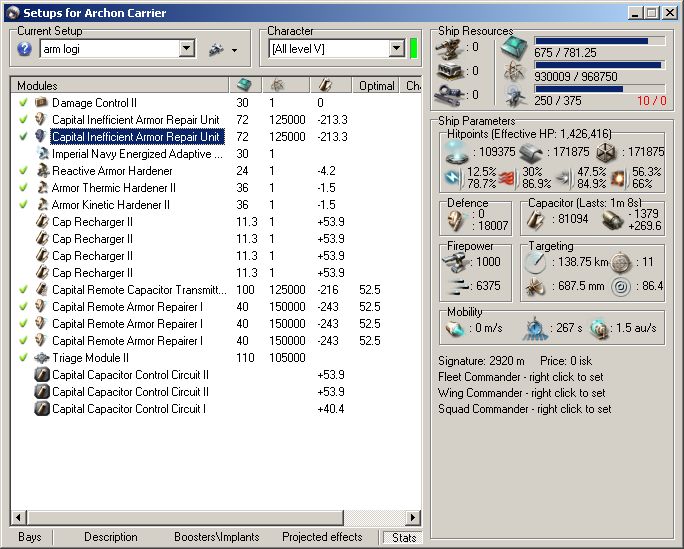
Task: Click the targeting compass icon showing 11
Action: 621,263
